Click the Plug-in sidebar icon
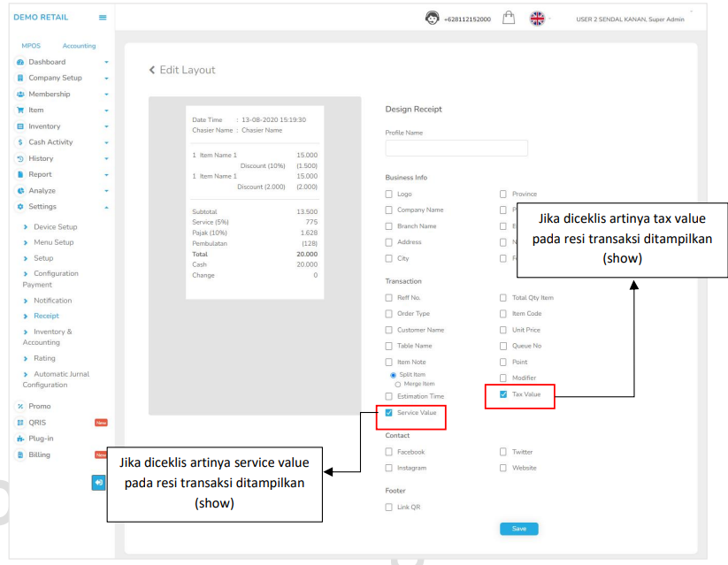The image size is (728, 565). (x=20, y=439)
